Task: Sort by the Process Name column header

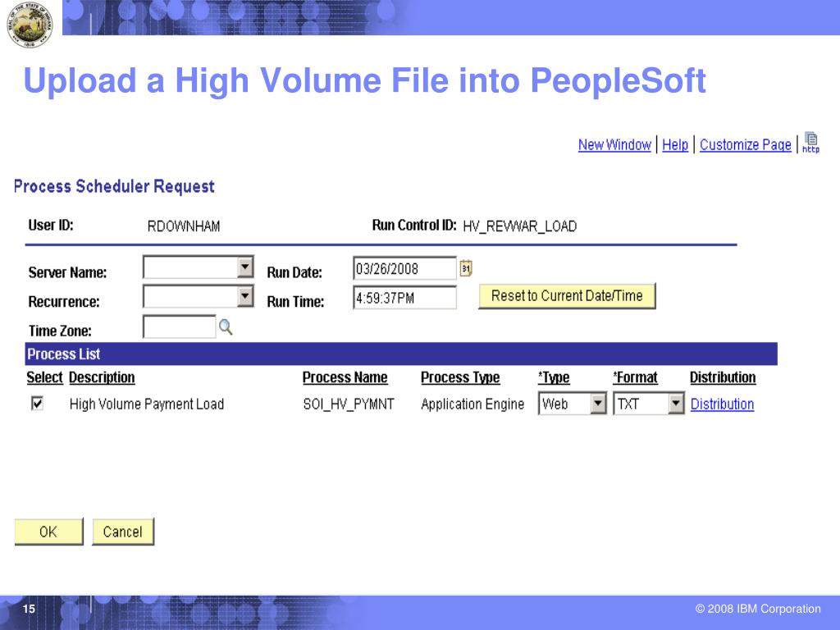Action: 345,377
